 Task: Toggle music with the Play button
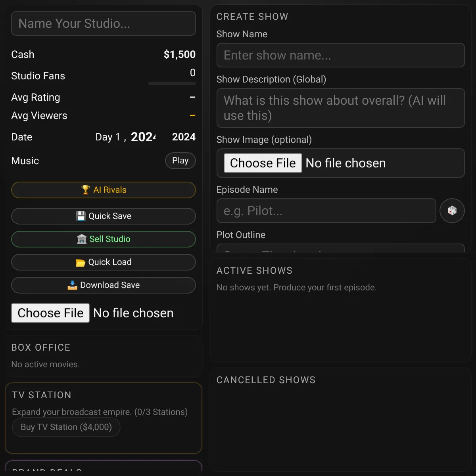coord(180,161)
